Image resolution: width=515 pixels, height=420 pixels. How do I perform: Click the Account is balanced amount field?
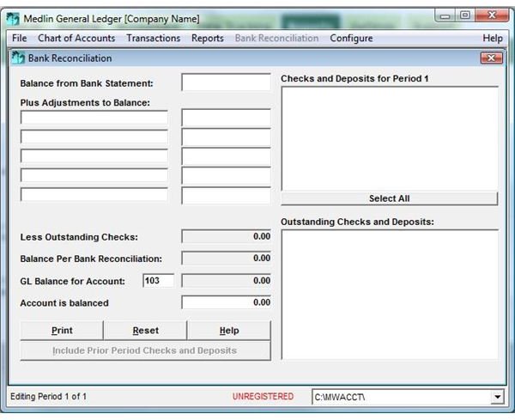[227, 302]
